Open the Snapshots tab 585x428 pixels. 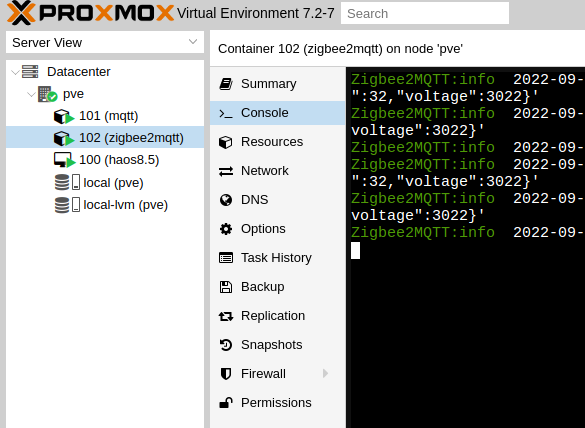(x=278, y=345)
